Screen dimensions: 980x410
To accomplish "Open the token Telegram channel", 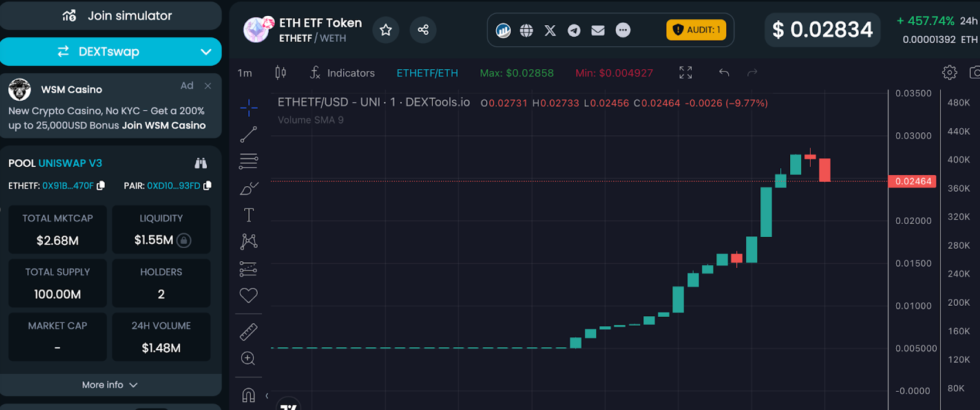I will [x=574, y=30].
